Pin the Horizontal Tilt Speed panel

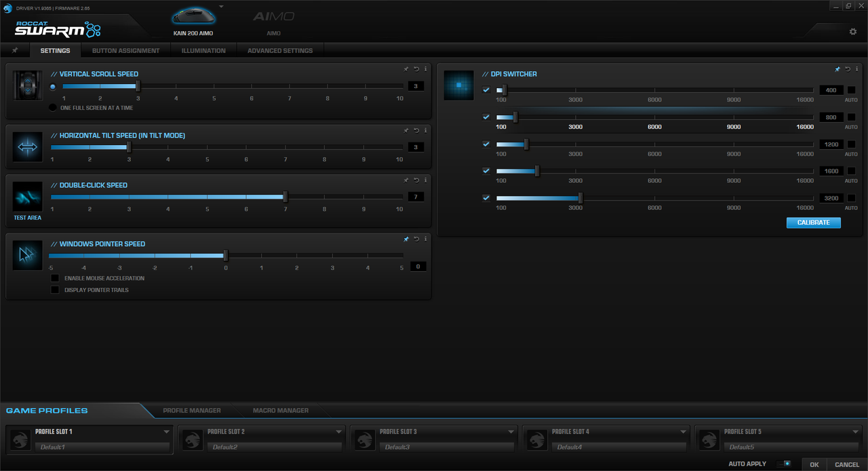coord(406,130)
